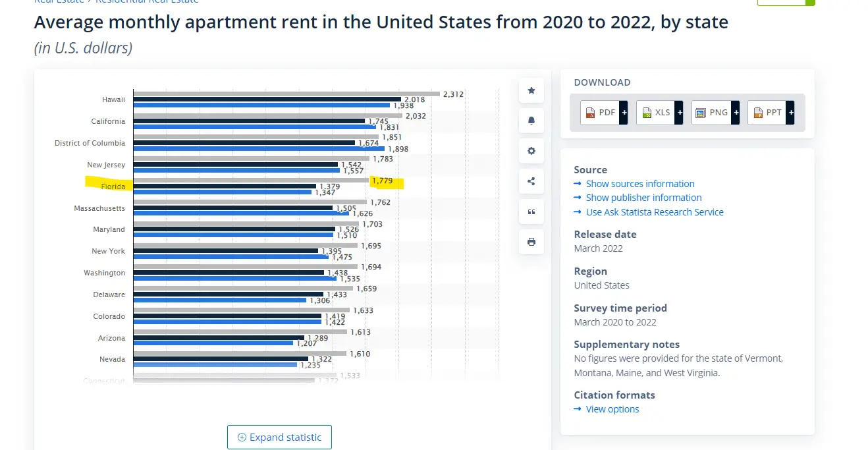Click plus expander beside PPT
Screen dimensions: 868x450
pyautogui.click(x=790, y=113)
